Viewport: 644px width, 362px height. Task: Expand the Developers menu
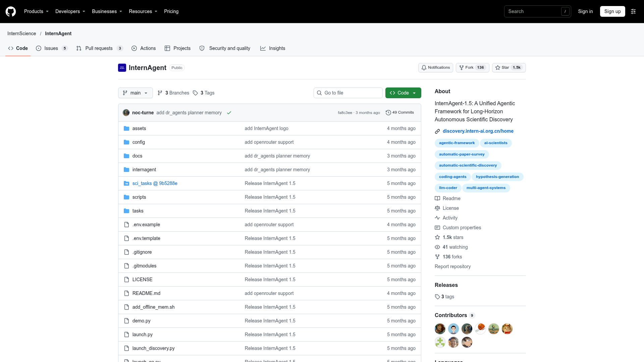tap(70, 11)
